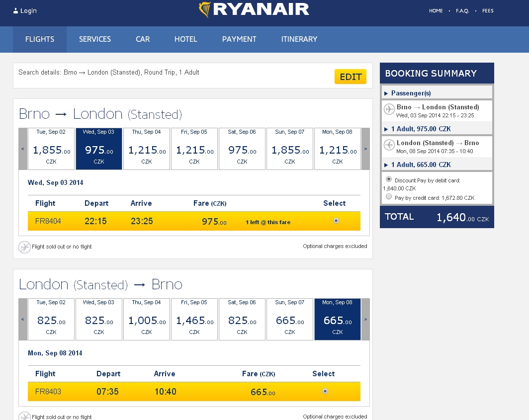Click arrival time 23:25
Viewport: 529px width, 420px height.
(142, 221)
